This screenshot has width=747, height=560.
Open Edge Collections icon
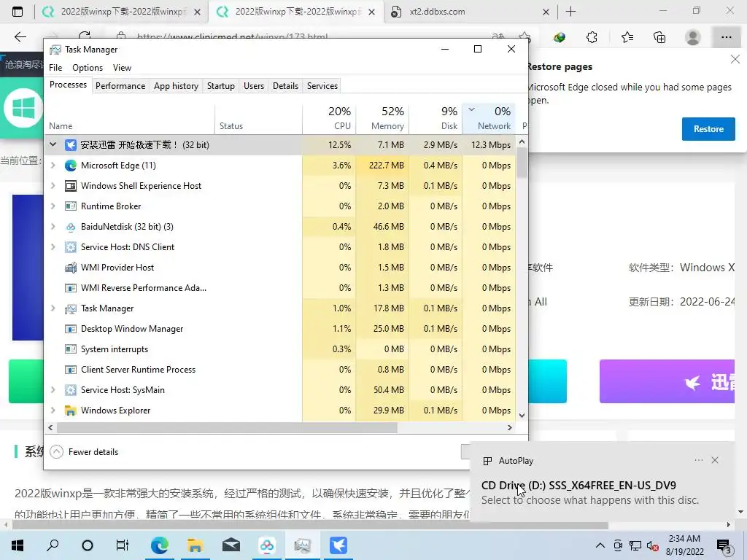(x=659, y=37)
